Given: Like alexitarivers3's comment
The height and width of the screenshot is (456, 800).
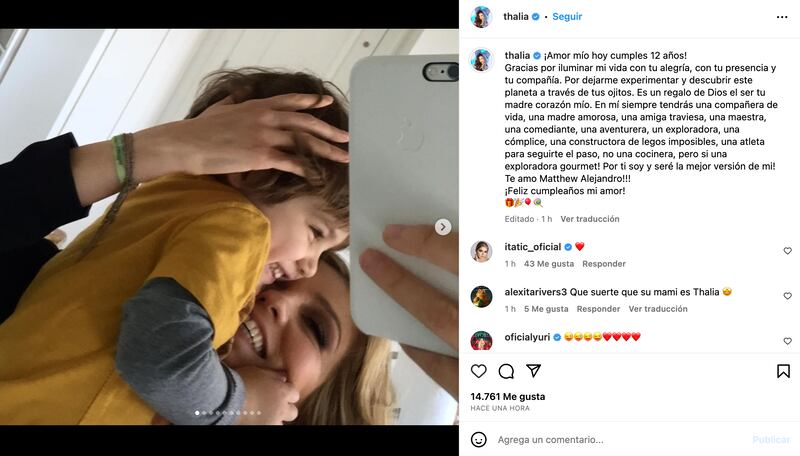Looking at the screenshot, I should 787,295.
